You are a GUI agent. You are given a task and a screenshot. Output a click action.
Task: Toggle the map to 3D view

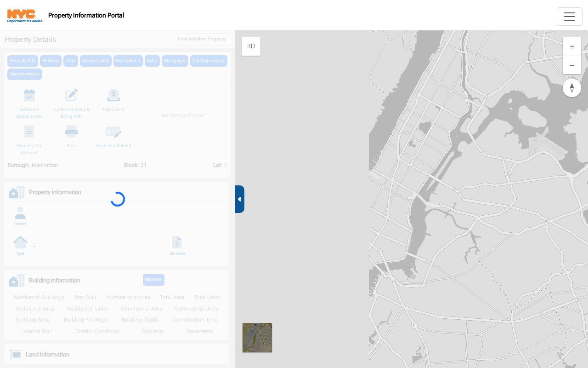pos(251,46)
